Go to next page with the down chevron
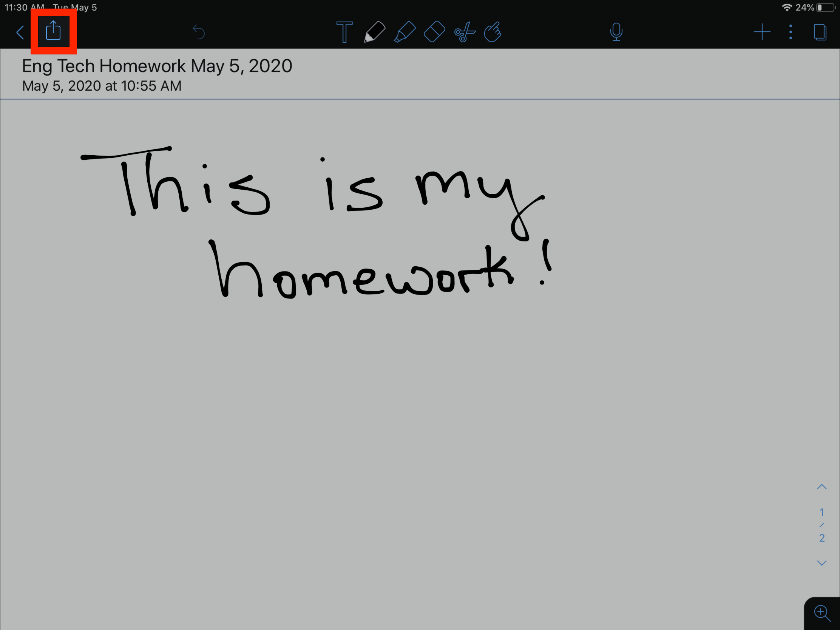Image resolution: width=840 pixels, height=630 pixels. pos(822,563)
